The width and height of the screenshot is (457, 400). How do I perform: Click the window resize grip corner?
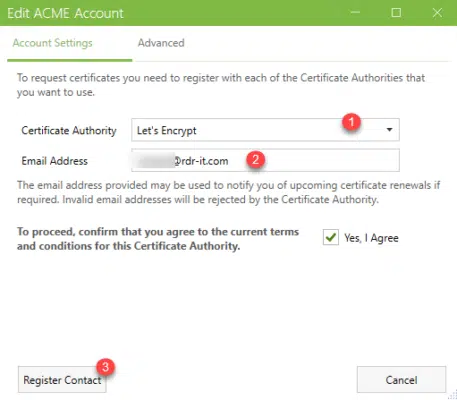point(453,395)
